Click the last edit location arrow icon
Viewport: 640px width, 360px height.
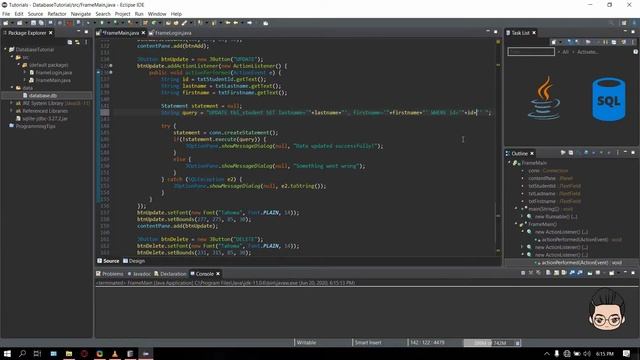pyautogui.click(x=228, y=23)
